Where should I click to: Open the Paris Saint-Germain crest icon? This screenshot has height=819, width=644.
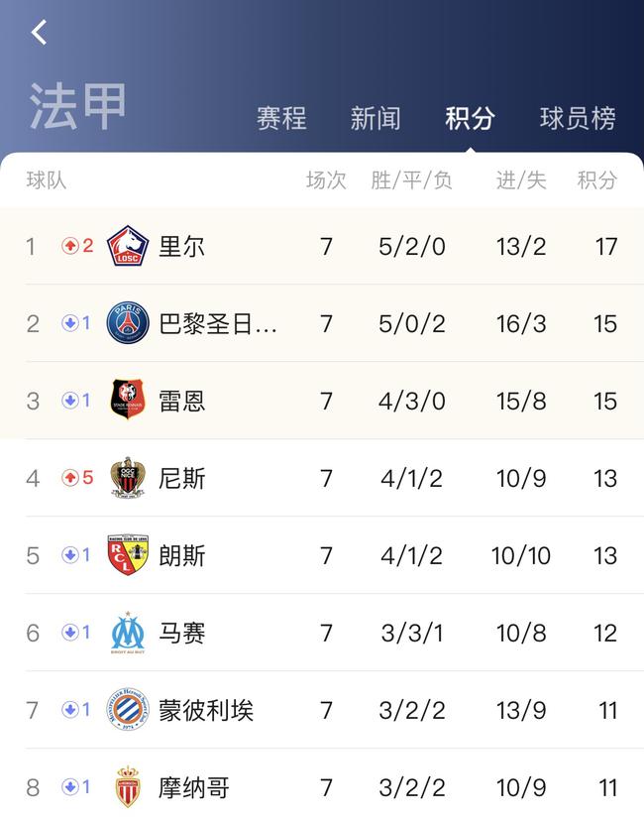coord(128,323)
